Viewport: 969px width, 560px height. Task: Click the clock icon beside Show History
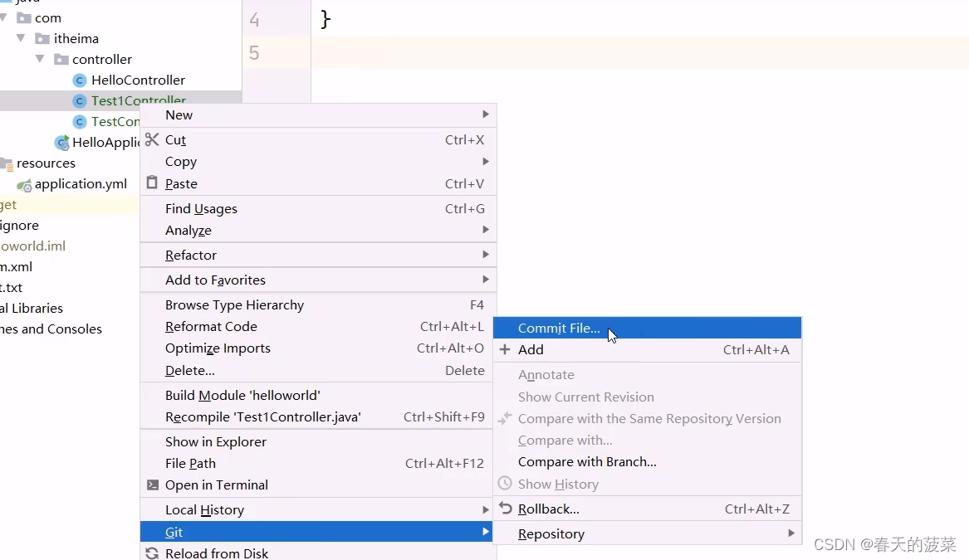[x=506, y=484]
